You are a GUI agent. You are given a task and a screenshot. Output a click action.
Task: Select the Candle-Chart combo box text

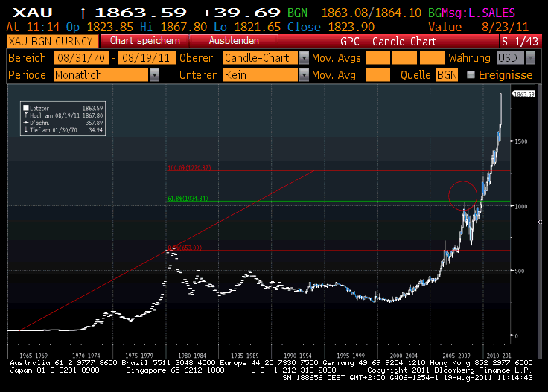click(261, 57)
